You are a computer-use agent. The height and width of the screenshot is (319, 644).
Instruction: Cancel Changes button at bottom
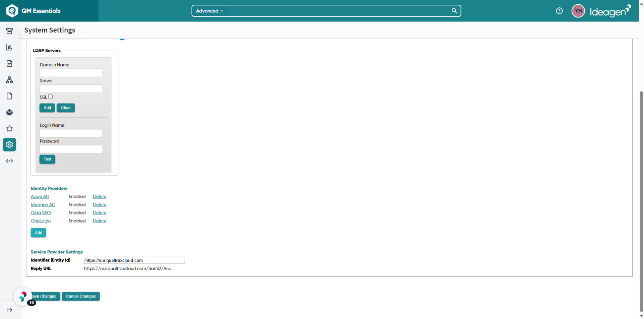pos(81,296)
